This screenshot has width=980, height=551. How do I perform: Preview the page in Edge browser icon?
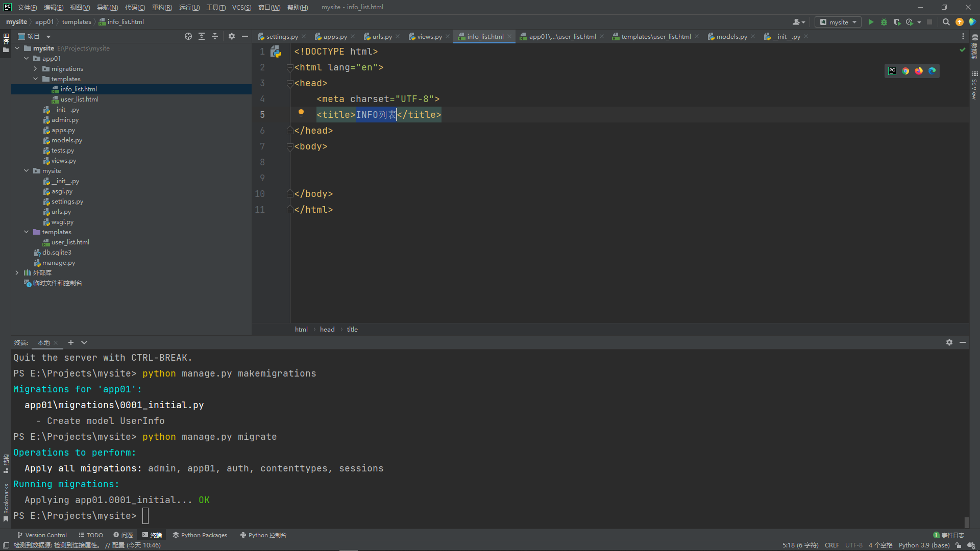pos(932,71)
